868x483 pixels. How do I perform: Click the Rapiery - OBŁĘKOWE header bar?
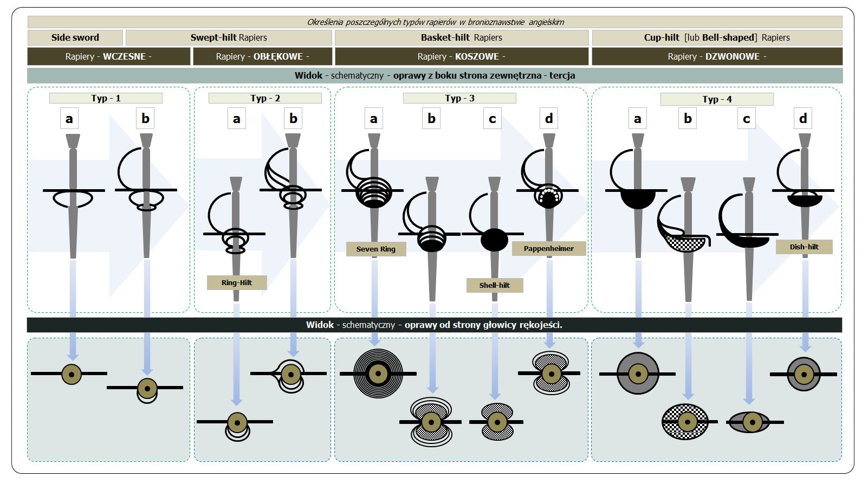(x=262, y=56)
